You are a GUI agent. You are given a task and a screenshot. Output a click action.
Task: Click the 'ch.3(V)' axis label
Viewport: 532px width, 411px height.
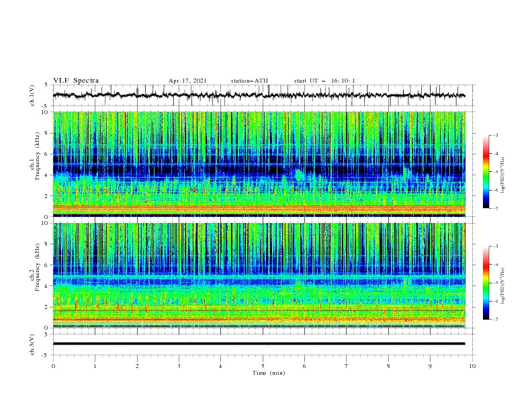(x=32, y=345)
